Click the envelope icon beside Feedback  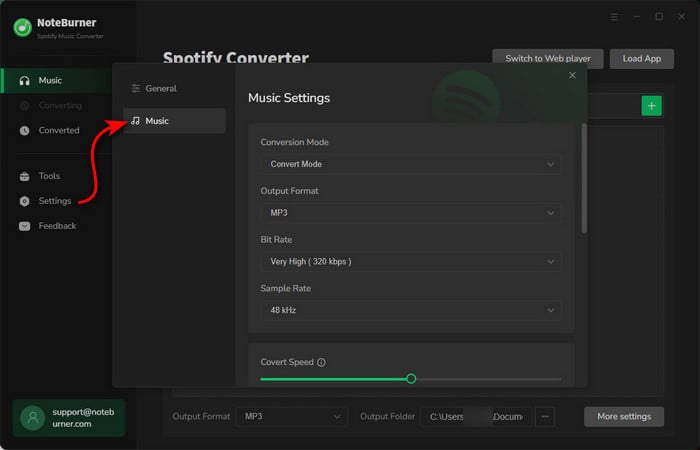point(25,226)
